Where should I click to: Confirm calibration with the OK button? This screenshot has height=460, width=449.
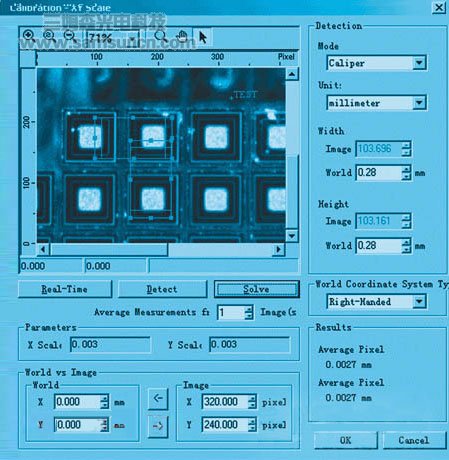point(346,440)
